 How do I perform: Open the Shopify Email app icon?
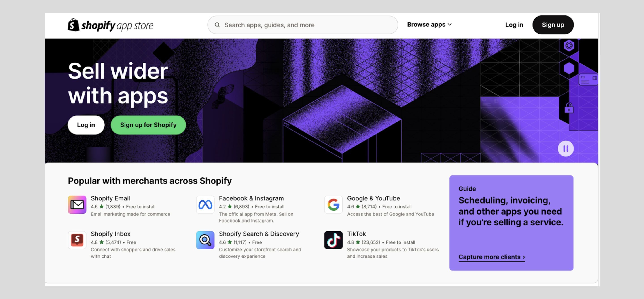click(x=77, y=204)
